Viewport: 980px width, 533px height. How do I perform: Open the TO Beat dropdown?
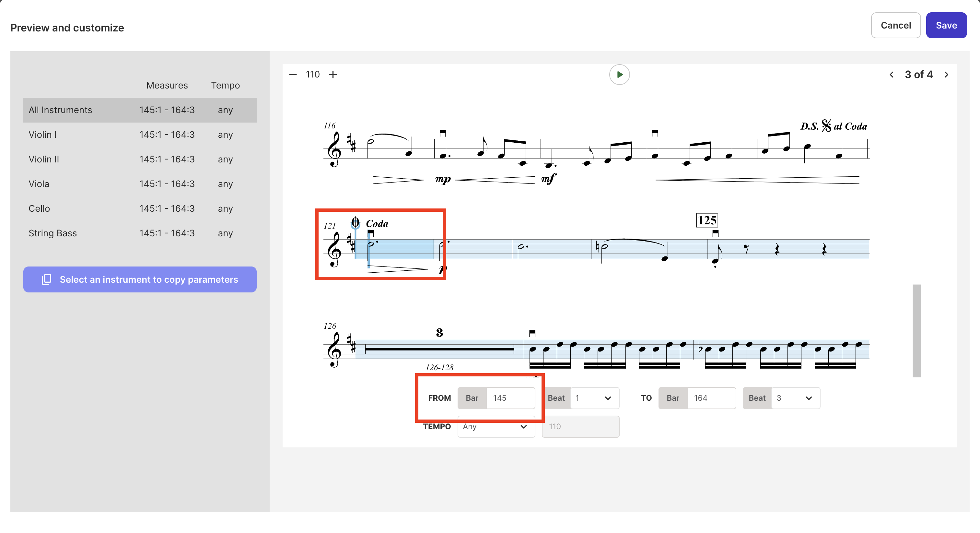click(x=796, y=398)
